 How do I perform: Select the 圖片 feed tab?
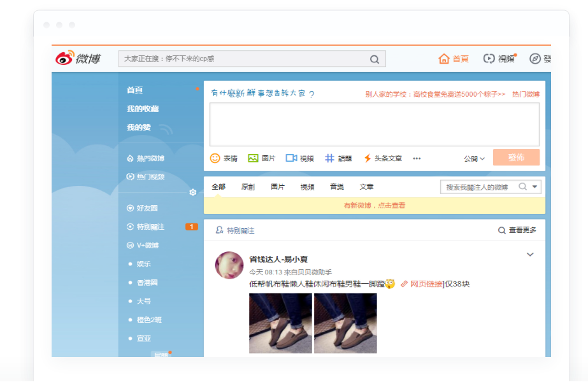278,186
